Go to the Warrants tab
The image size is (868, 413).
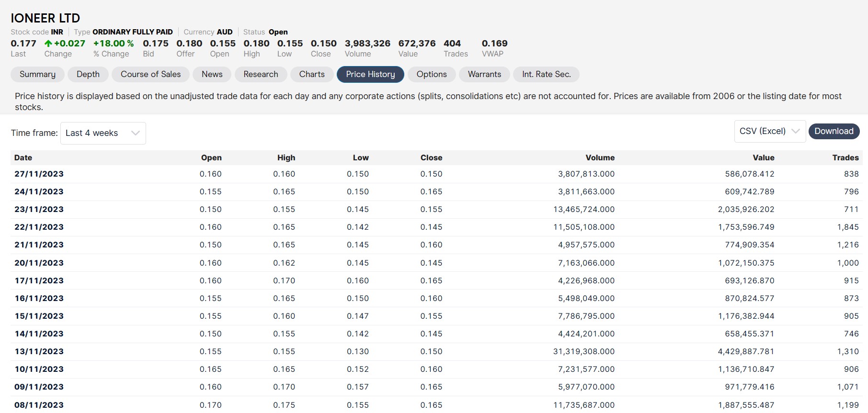(x=484, y=74)
